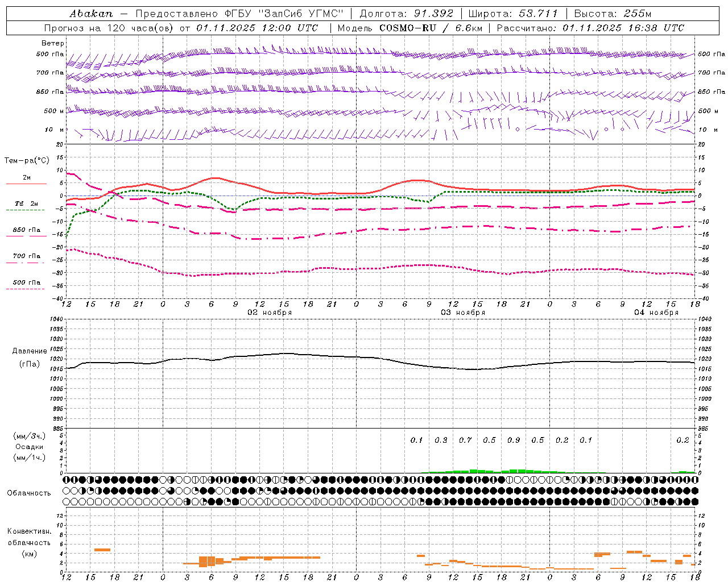Click the station name Abakan in header
Viewport: 728px width, 582px height.
point(91,14)
